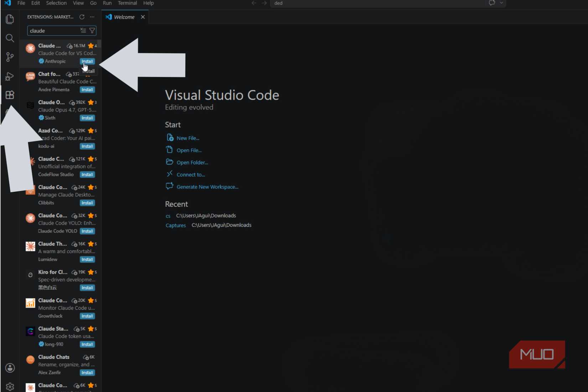Select the Kiro for Cl... extension entry

61,280
